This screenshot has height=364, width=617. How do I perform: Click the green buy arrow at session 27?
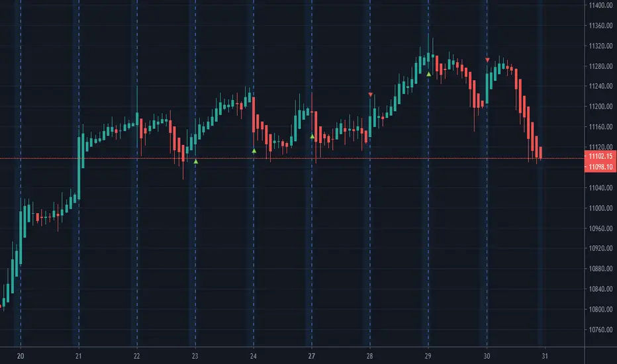[x=312, y=136]
